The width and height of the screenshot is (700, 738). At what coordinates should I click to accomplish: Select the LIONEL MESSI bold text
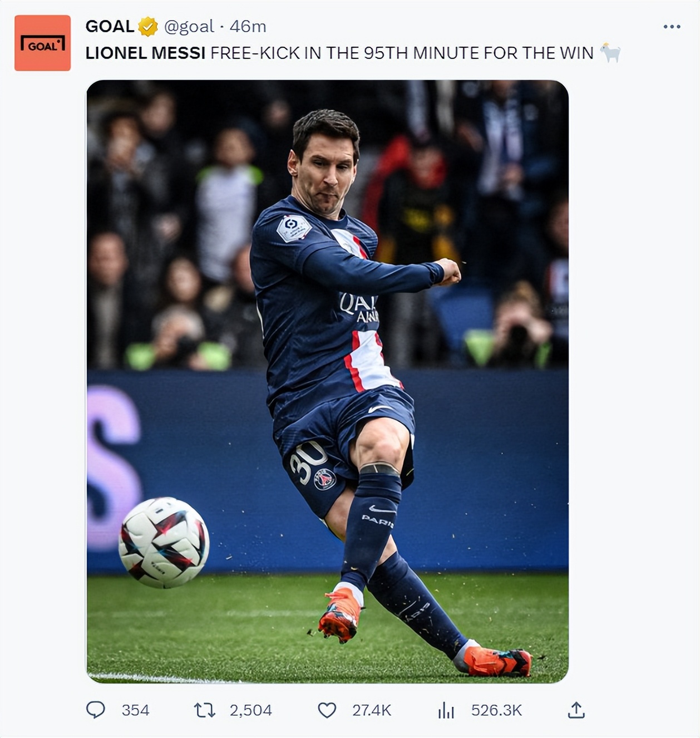tap(145, 53)
